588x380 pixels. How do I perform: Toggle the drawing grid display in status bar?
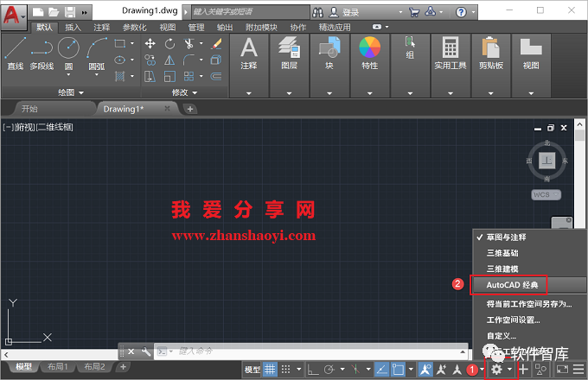[271, 369]
